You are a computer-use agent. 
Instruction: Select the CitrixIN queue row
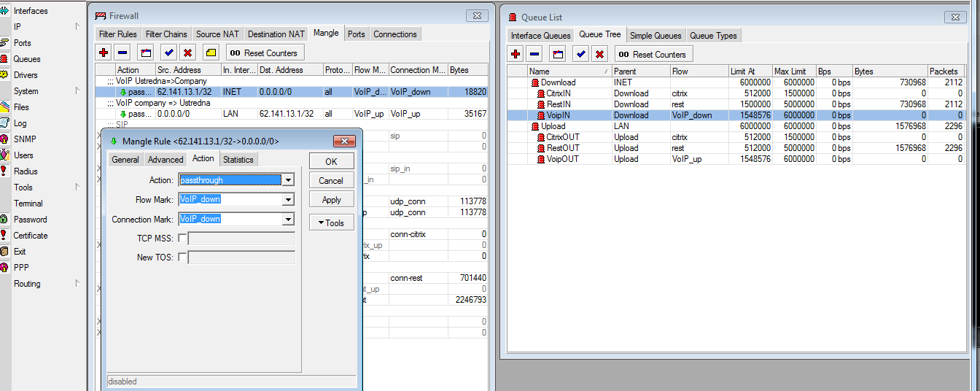736,93
